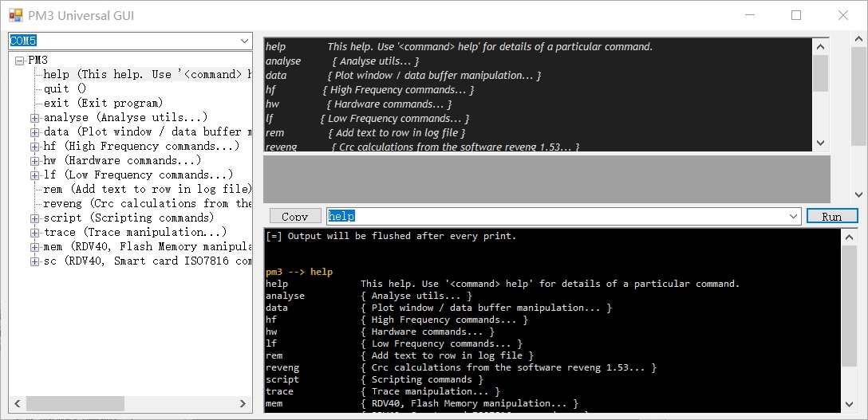Open the COM5 port dropdown
This screenshot has width=868, height=420.
point(244,41)
